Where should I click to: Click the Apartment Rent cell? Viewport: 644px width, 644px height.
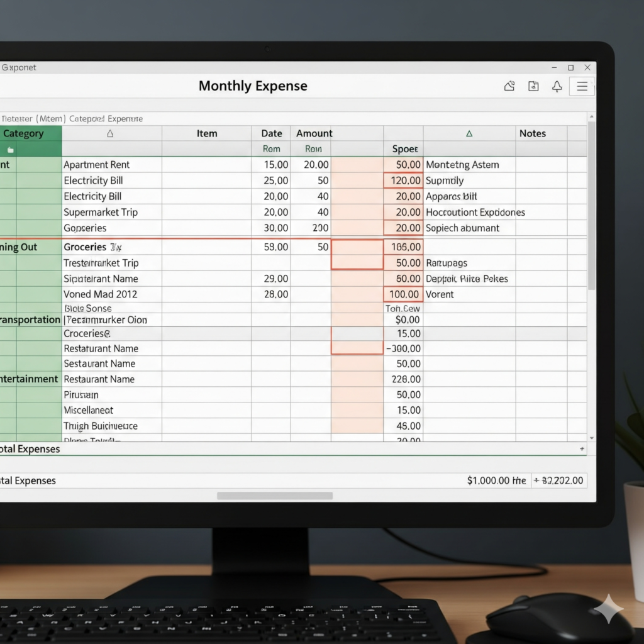97,165
